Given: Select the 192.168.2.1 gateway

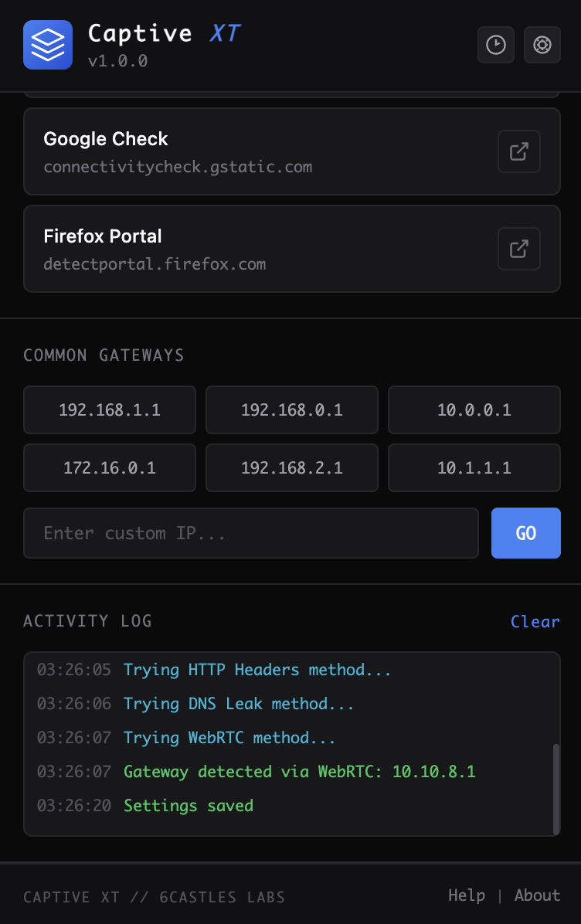Looking at the screenshot, I should click(292, 467).
